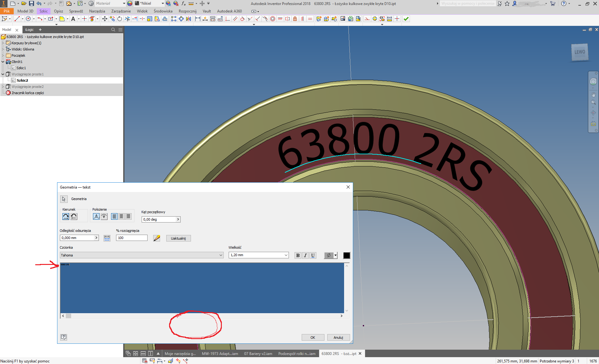Screen dimensions: 599x364
Task: Click the green Finish Sketch checkmark
Action: coord(406,19)
